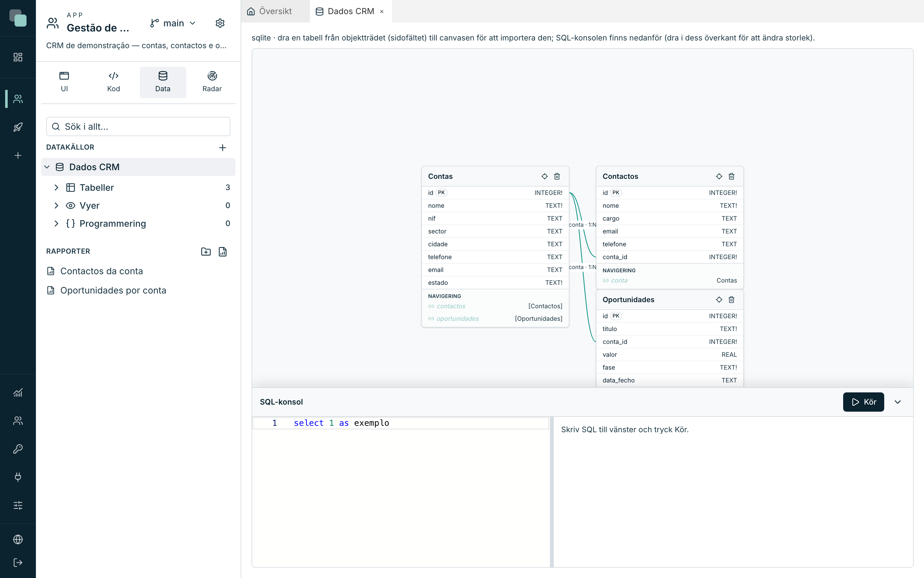Follow the contactos navigation link in Contas
Viewport: 924px width, 578px height.
[x=451, y=306]
